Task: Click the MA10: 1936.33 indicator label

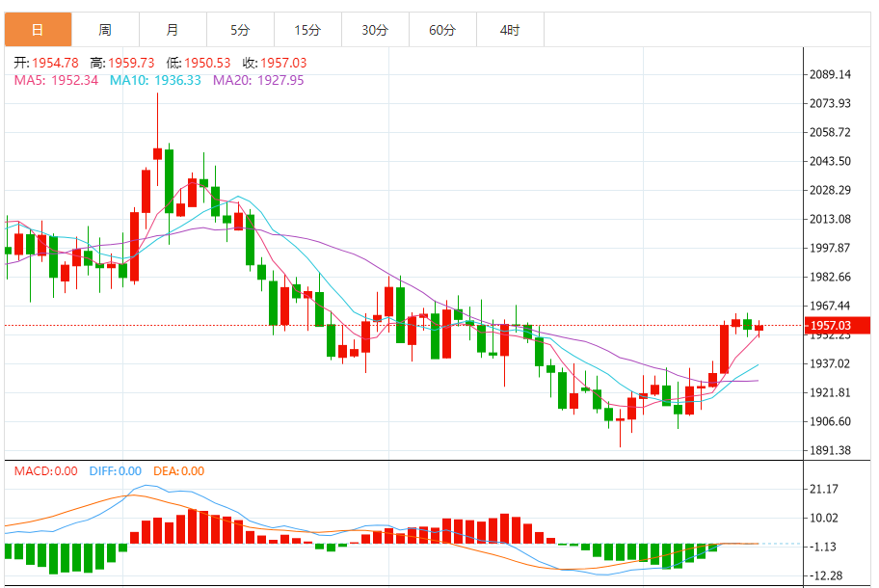Action: pyautogui.click(x=155, y=80)
